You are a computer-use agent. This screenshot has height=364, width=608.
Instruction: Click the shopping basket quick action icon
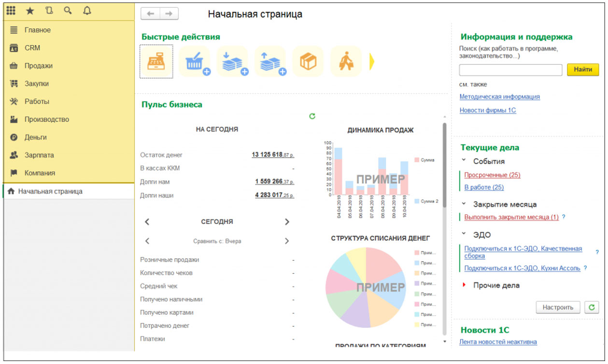[x=195, y=61]
